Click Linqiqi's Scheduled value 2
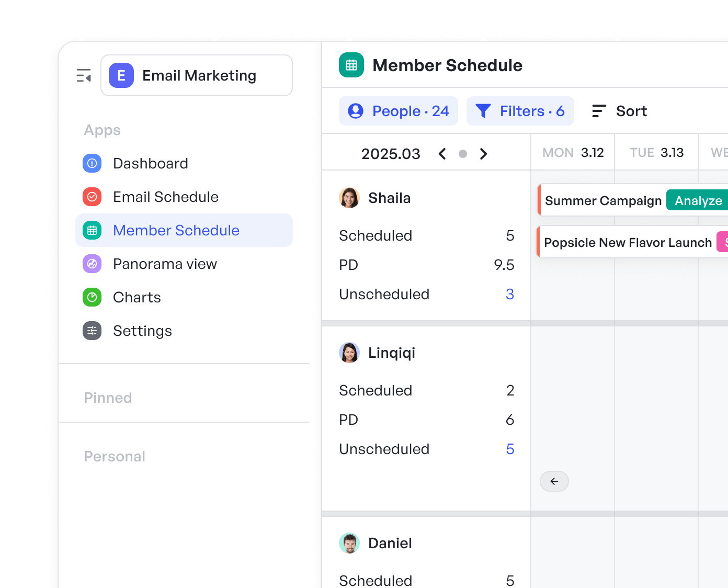Viewport: 728px width, 588px height. pyautogui.click(x=510, y=390)
